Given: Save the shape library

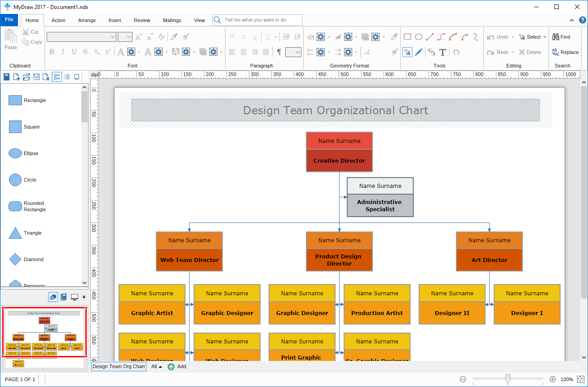Looking at the screenshot, I should (36, 77).
